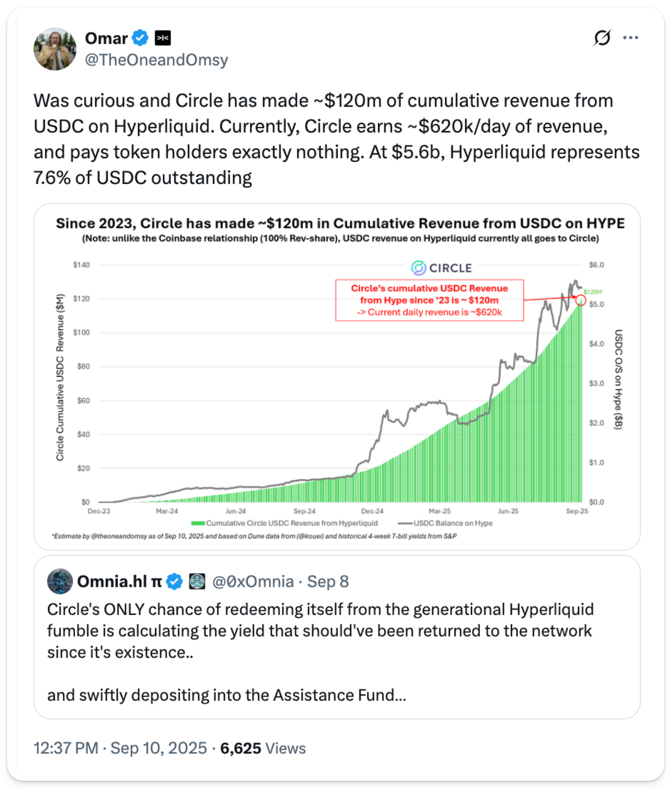The image size is (672, 789).
Task: Open the @0xOmnia handle in quoted post
Action: [x=253, y=581]
